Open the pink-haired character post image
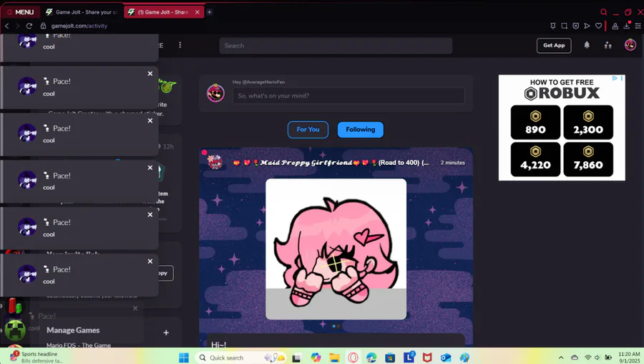The image size is (644, 364). 336,249
